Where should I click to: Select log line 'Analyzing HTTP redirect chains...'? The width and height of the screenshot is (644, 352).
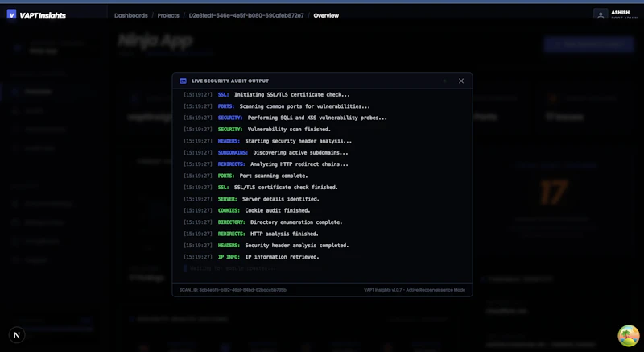pyautogui.click(x=299, y=164)
